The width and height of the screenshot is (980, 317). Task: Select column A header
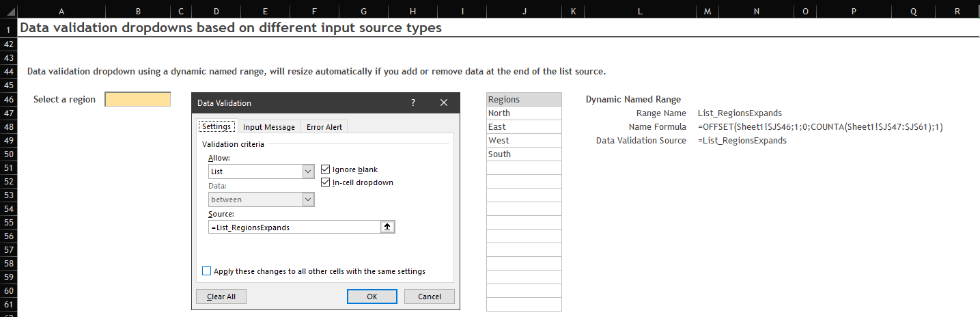point(62,10)
